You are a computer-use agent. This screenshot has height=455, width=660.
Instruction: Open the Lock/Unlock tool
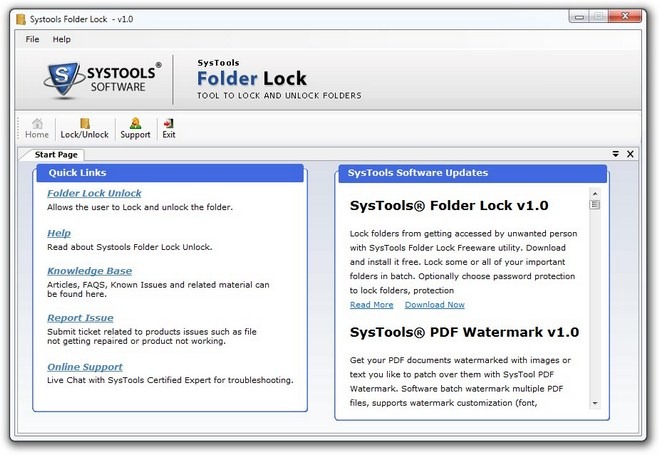(85, 128)
